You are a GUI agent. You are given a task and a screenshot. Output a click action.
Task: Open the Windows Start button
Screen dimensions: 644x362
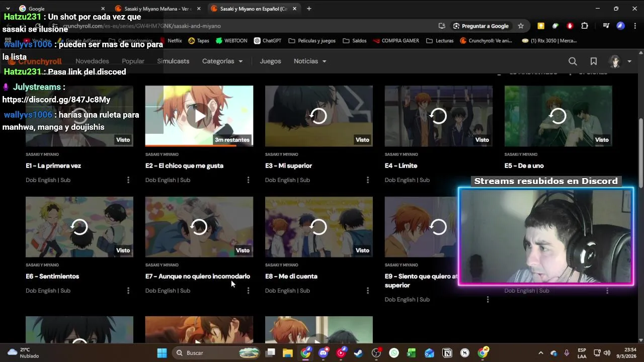coord(162,353)
